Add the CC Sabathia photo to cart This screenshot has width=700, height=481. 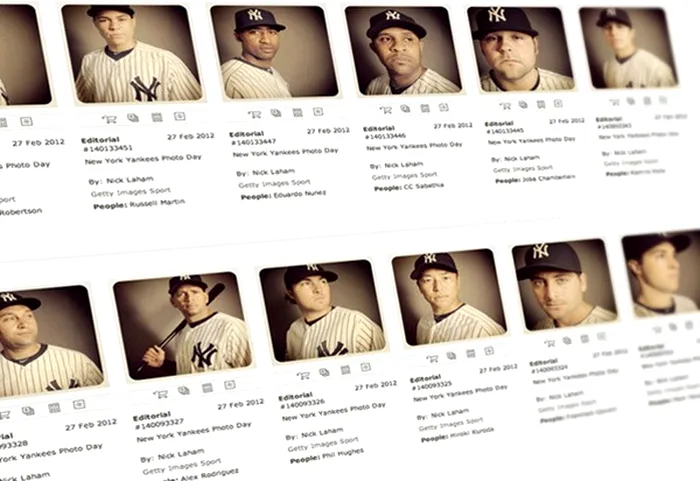point(386,109)
